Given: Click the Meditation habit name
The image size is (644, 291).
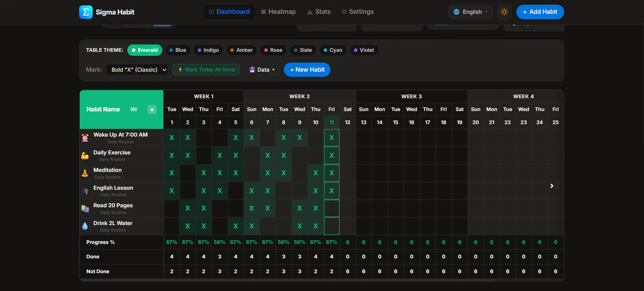Looking at the screenshot, I should 107,170.
